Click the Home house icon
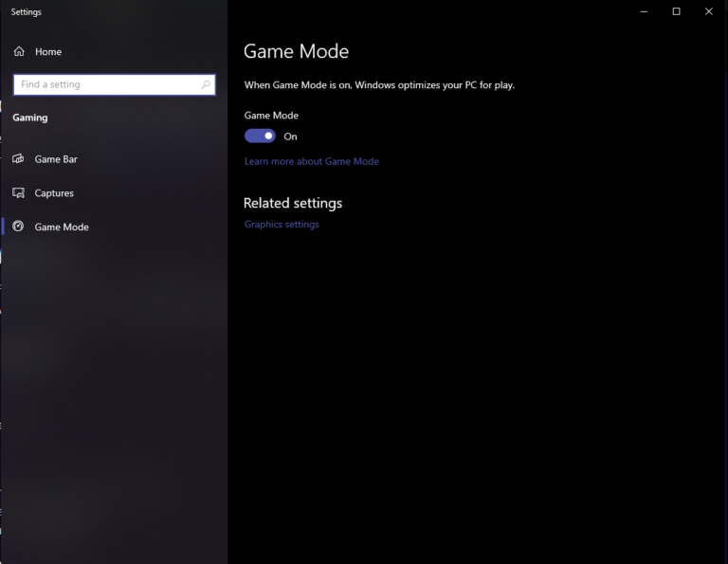The image size is (728, 564). click(x=18, y=52)
